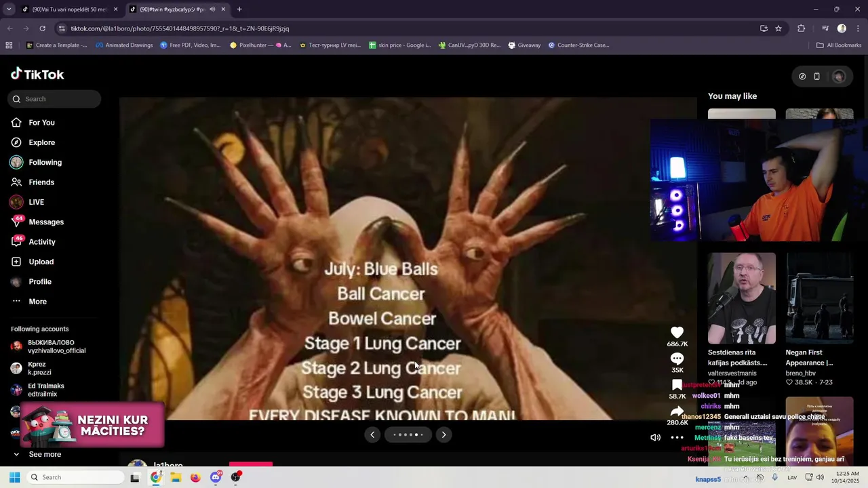Open Profile from the sidebar
Screen dimensions: 868x488
31,281
